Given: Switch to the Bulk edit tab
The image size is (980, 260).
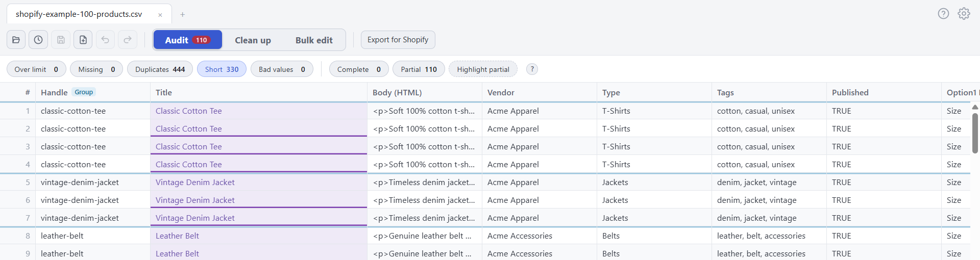Looking at the screenshot, I should click(314, 40).
